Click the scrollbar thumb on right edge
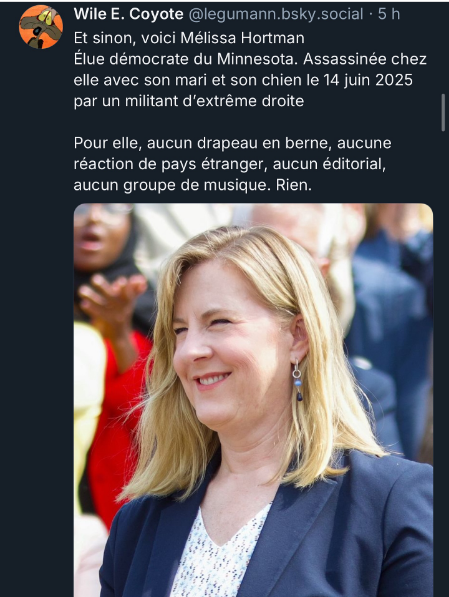The image size is (449, 597). click(x=443, y=113)
